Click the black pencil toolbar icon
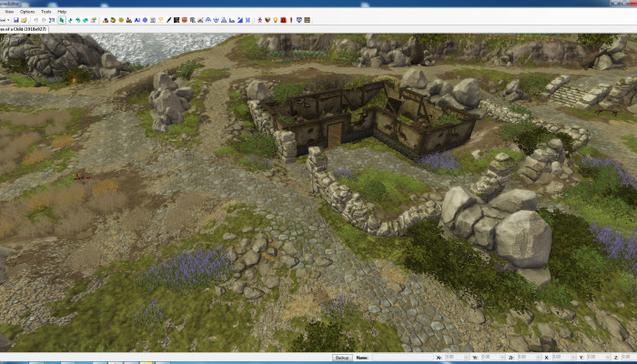 pos(168,20)
